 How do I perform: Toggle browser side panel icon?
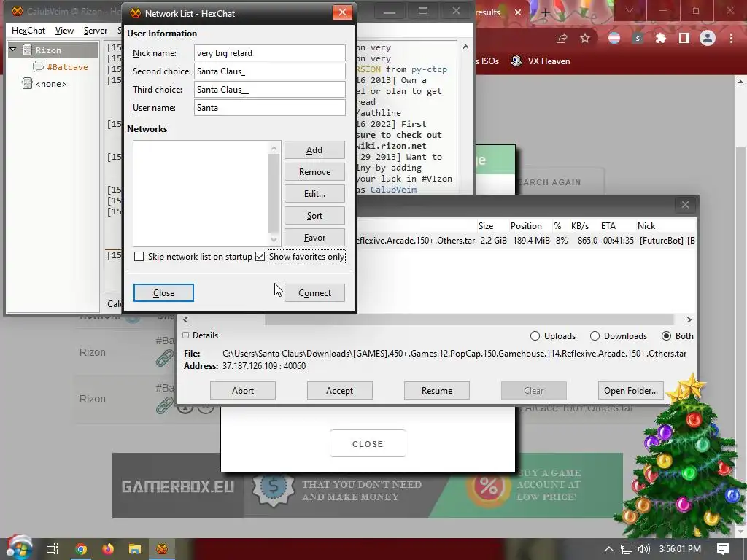684,39
